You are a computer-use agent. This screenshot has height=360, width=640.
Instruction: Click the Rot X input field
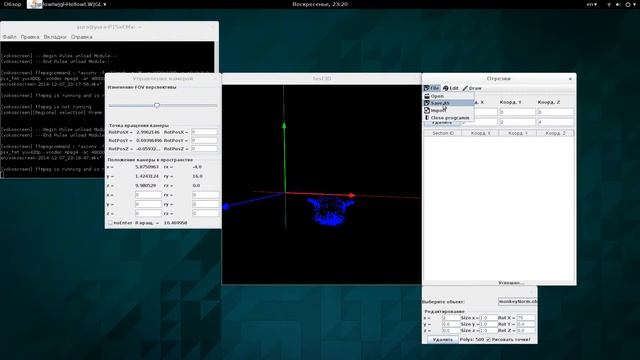click(x=526, y=318)
